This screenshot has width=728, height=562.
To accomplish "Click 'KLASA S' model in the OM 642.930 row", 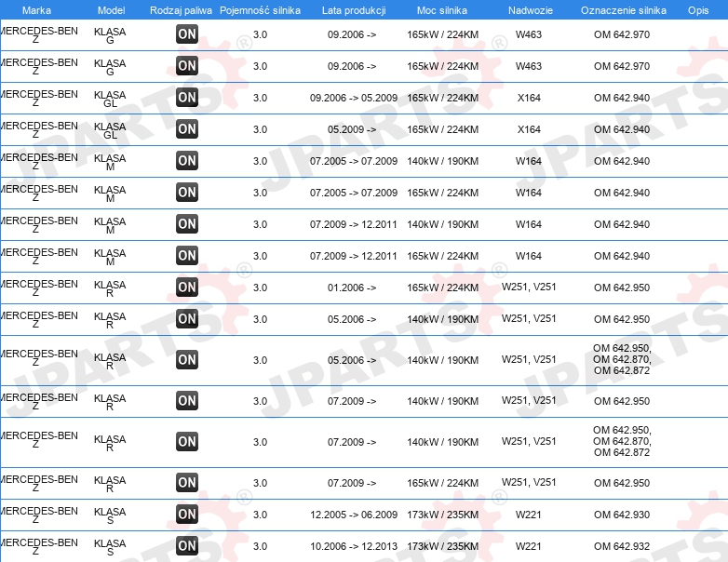I will pos(110,515).
